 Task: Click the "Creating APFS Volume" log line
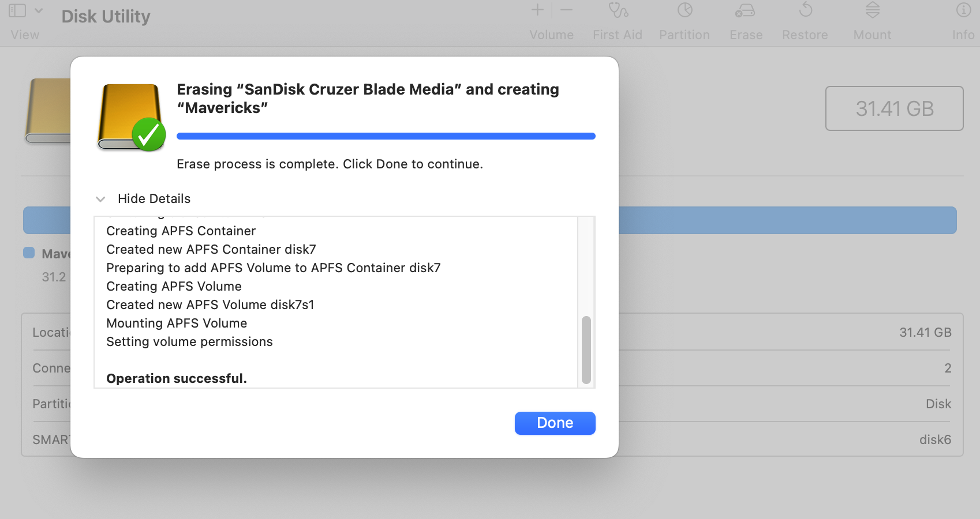click(174, 286)
